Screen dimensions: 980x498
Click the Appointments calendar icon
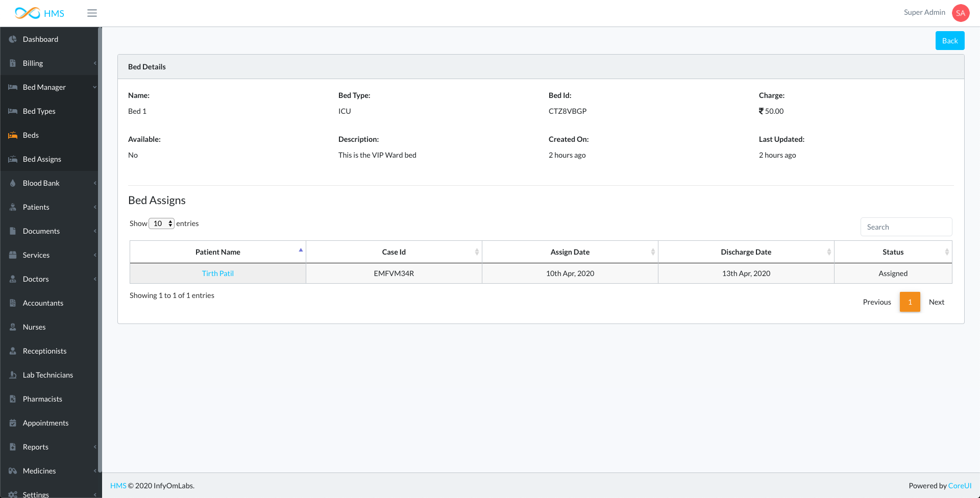tap(13, 423)
